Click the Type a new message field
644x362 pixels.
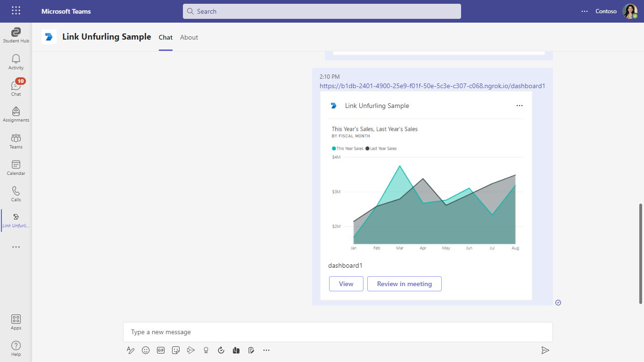(x=338, y=332)
